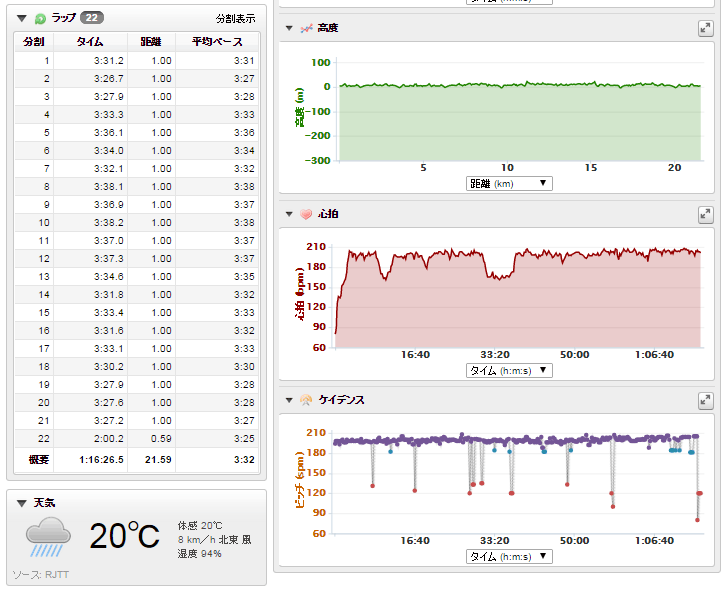The width and height of the screenshot is (725, 591).
Task: Collapse the ケイデンス cadence panel
Action: coord(289,400)
